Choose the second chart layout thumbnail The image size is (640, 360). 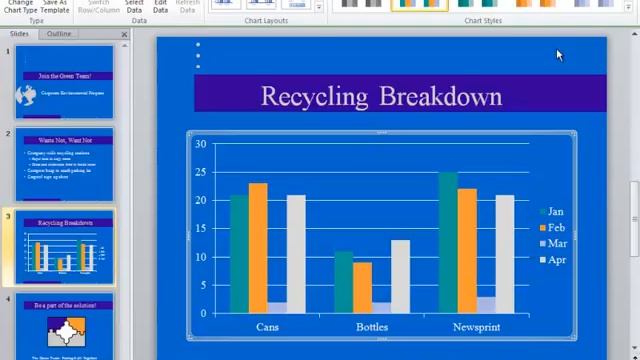tap(261, 4)
